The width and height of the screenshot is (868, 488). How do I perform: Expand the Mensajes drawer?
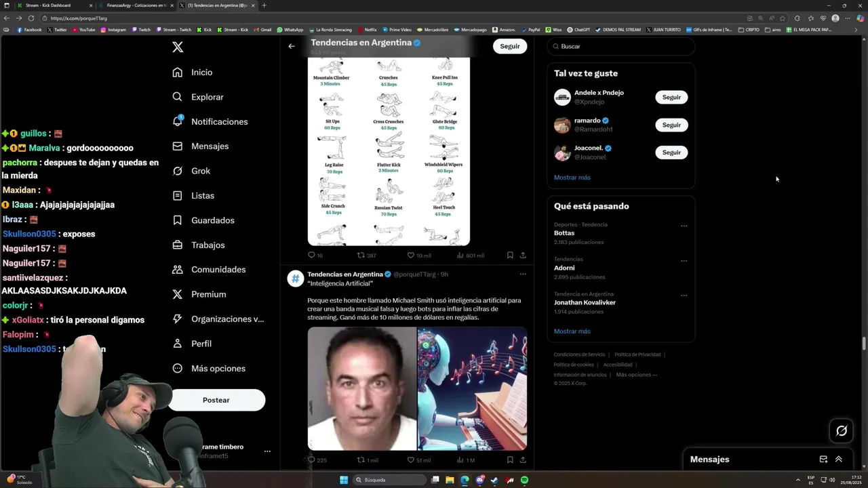tap(839, 460)
